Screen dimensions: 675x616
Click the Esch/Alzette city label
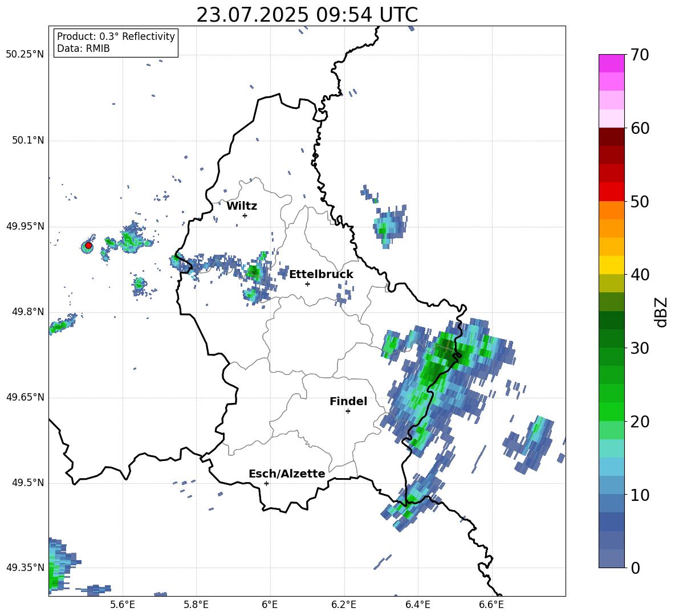(x=287, y=474)
